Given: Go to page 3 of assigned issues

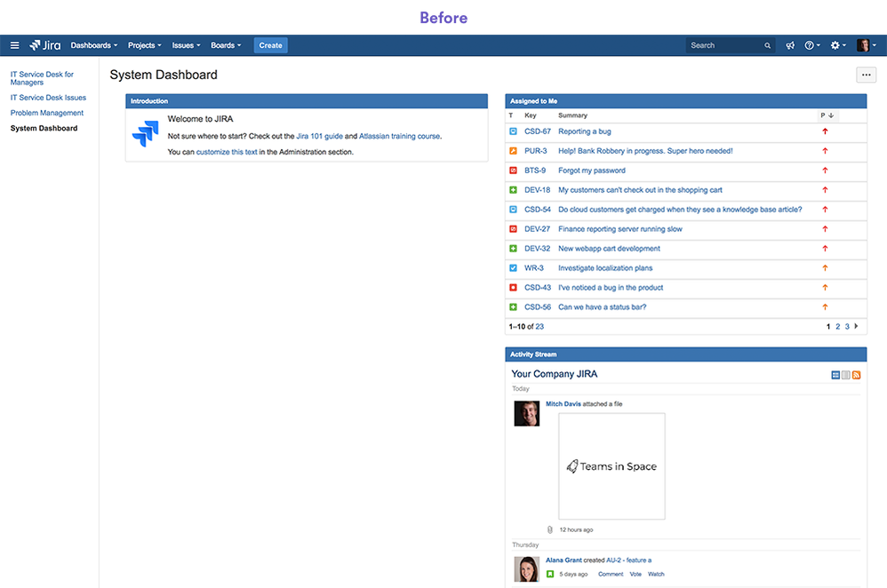Looking at the screenshot, I should [x=847, y=327].
